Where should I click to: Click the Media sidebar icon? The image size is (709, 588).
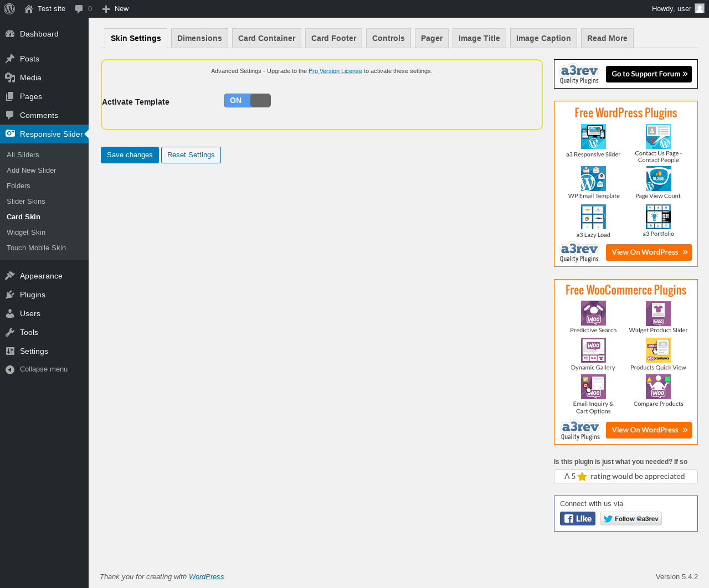pos(10,78)
